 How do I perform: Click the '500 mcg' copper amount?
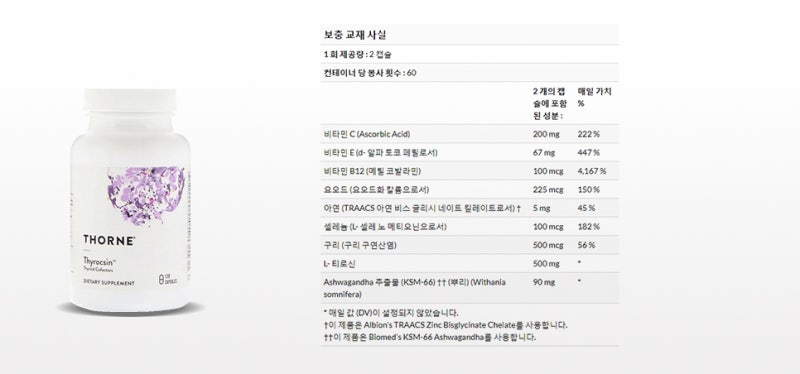pyautogui.click(x=548, y=245)
